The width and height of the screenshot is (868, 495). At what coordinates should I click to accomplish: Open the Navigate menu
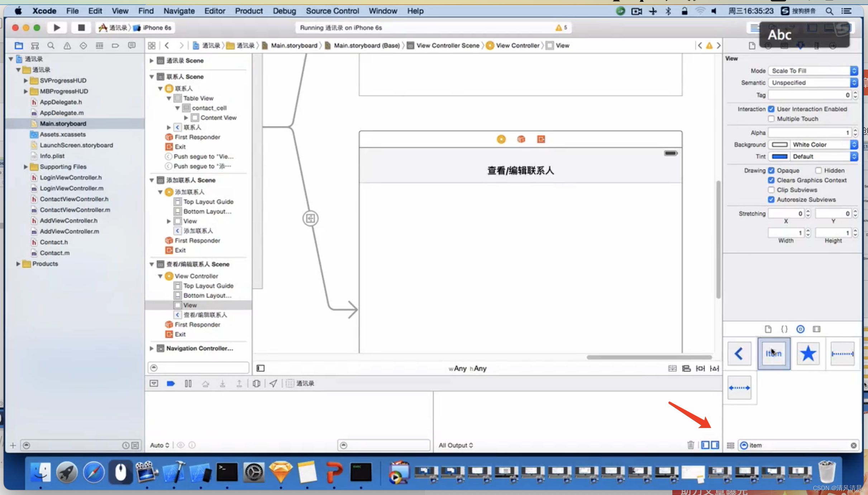click(179, 11)
